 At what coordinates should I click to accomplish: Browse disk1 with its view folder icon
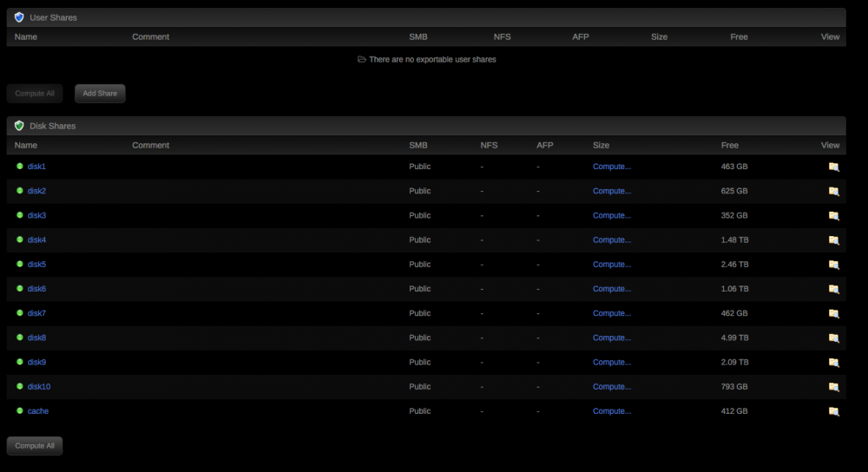coord(833,167)
